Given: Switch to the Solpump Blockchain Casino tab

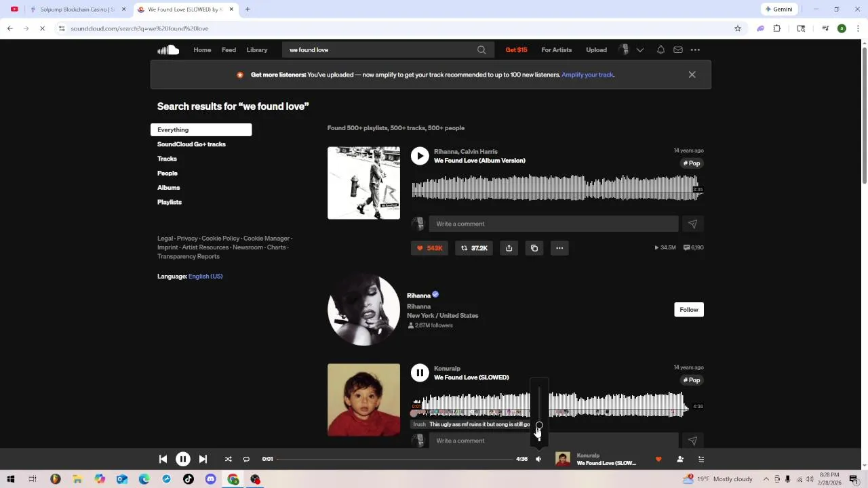Looking at the screenshot, I should click(78, 9).
